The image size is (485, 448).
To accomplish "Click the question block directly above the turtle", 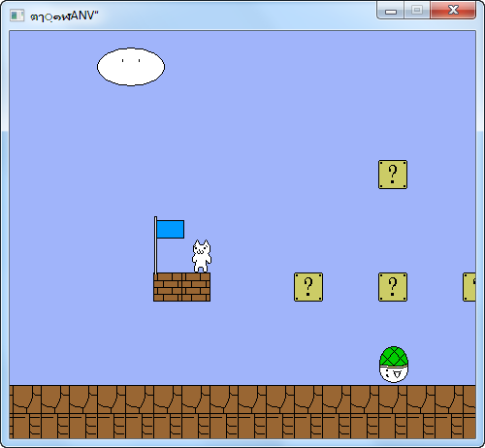I will [x=393, y=287].
